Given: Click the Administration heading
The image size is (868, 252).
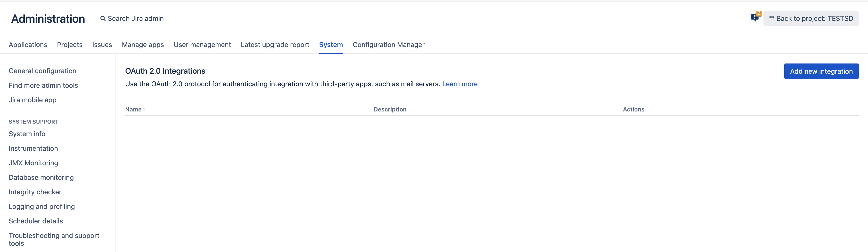Looking at the screenshot, I should [48, 19].
